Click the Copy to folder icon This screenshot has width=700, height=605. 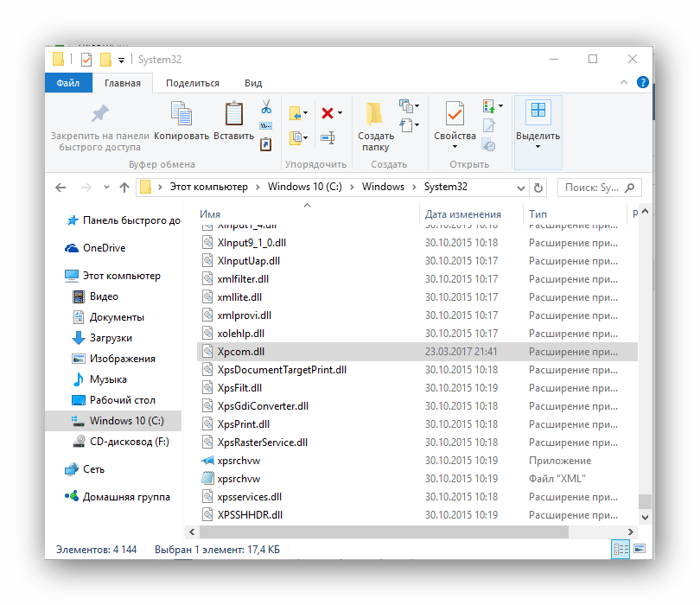[x=296, y=137]
